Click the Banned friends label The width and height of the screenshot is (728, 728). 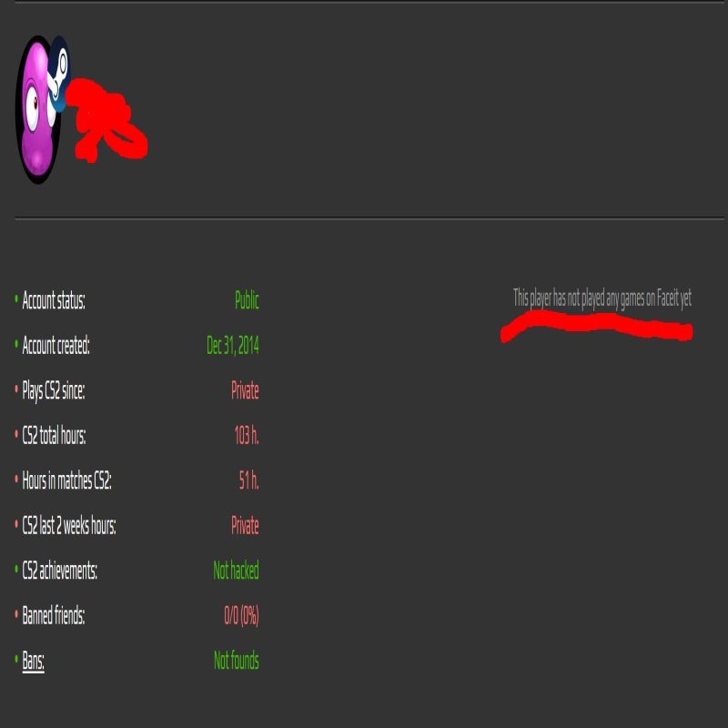(x=54, y=616)
